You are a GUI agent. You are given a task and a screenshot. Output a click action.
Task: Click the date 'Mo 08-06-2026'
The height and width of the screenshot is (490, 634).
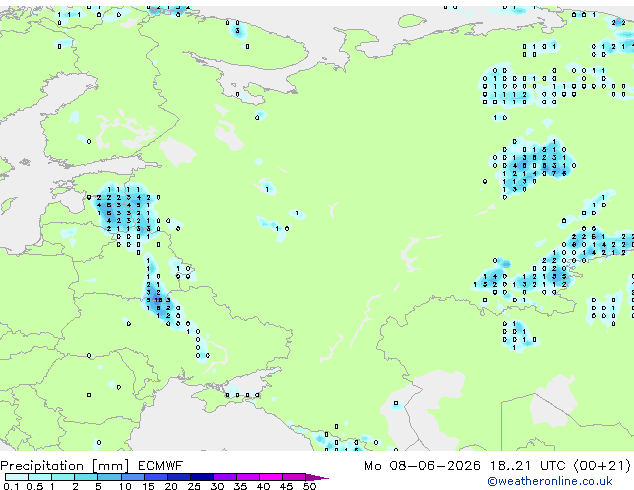422,466
